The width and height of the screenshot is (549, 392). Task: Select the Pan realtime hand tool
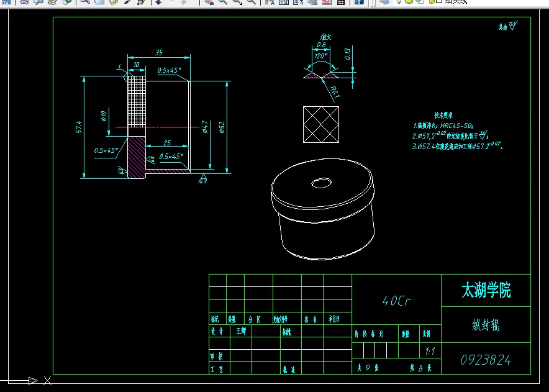[x=209, y=2]
